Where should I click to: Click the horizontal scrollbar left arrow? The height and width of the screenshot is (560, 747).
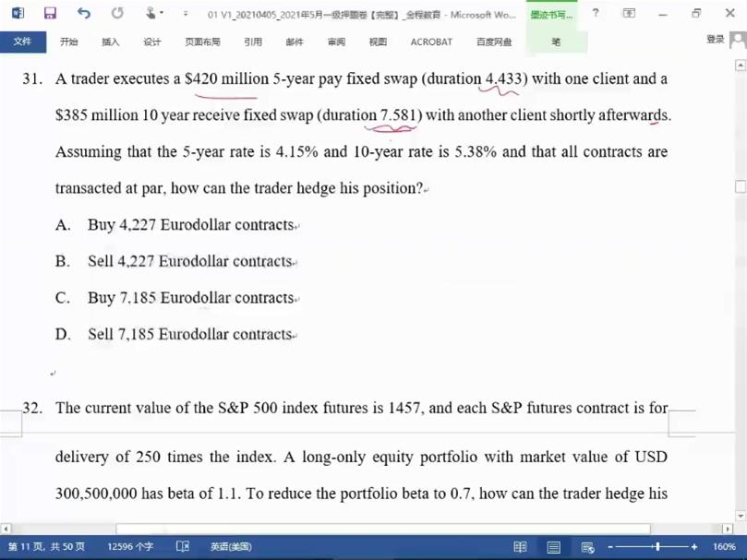[6, 529]
